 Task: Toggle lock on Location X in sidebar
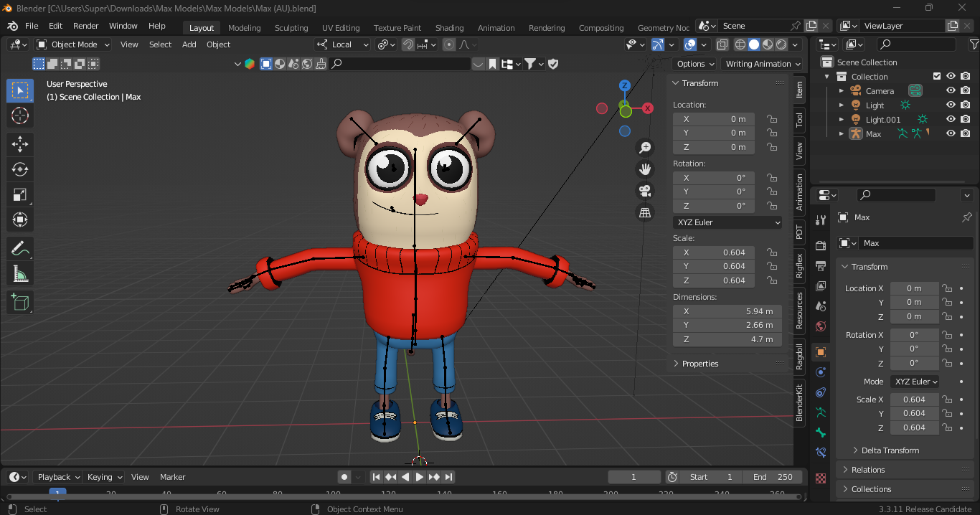[772, 119]
